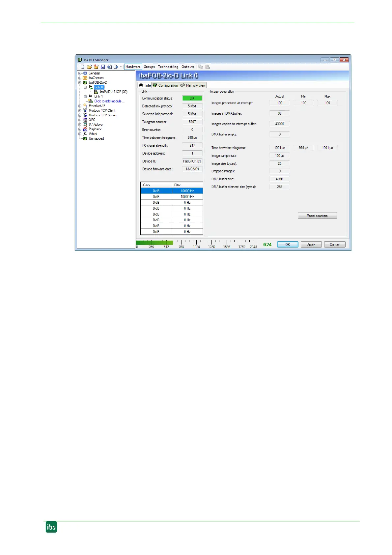Screen dimensions: 392x555
Task: Click the Import arrow toolbar icon
Action: click(x=109, y=67)
